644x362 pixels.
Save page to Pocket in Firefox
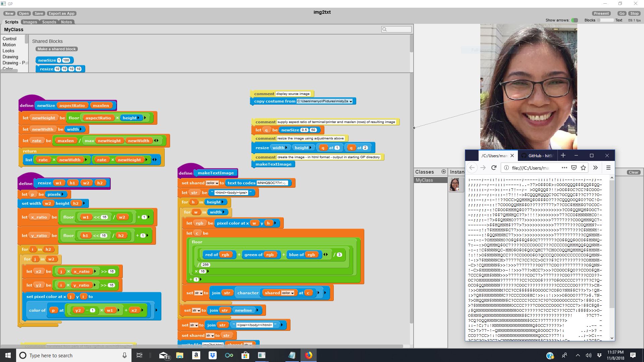[574, 168]
